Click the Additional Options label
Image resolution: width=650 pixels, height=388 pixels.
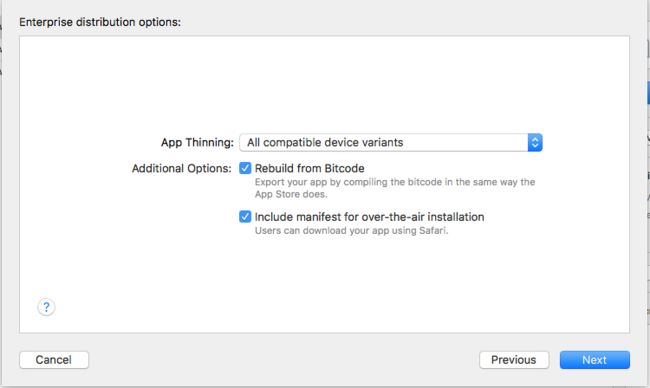click(182, 168)
